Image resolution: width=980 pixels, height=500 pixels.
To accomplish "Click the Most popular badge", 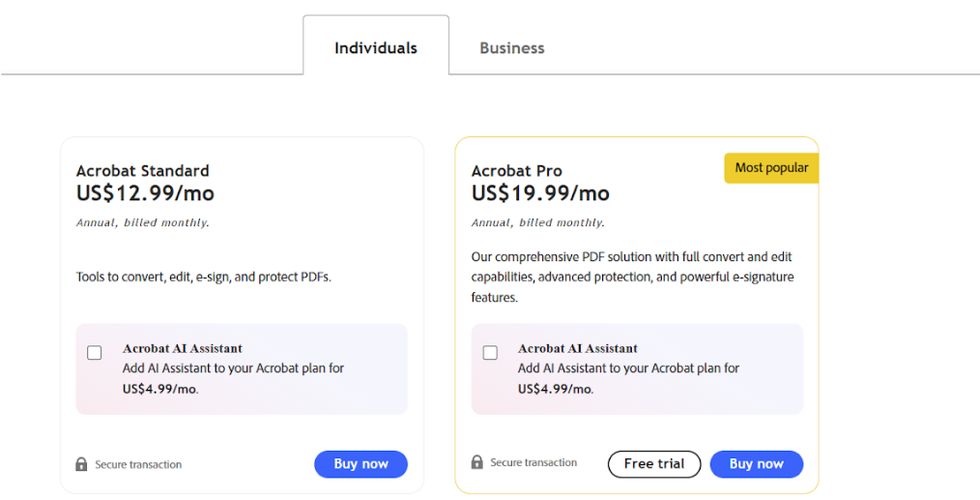I will [771, 167].
